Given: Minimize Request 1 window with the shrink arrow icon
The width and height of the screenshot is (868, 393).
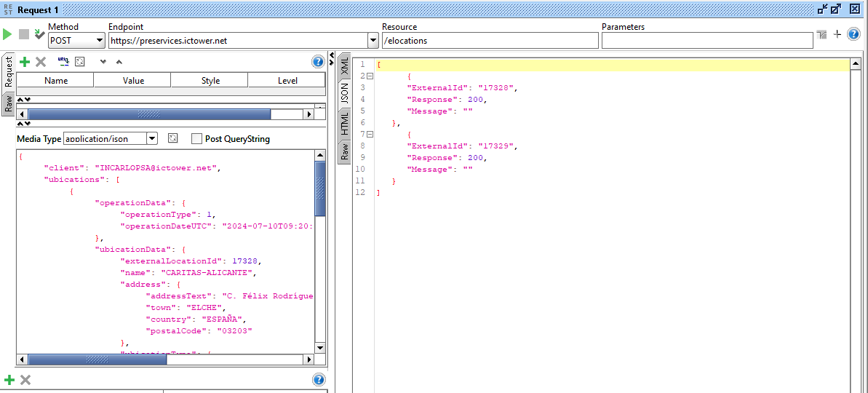Looking at the screenshot, I should click(823, 8).
